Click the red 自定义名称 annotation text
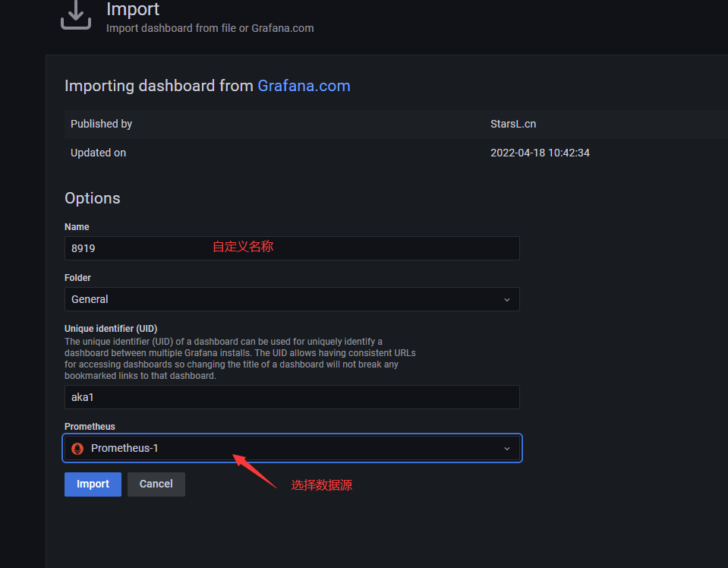This screenshot has height=568, width=728. point(242,247)
